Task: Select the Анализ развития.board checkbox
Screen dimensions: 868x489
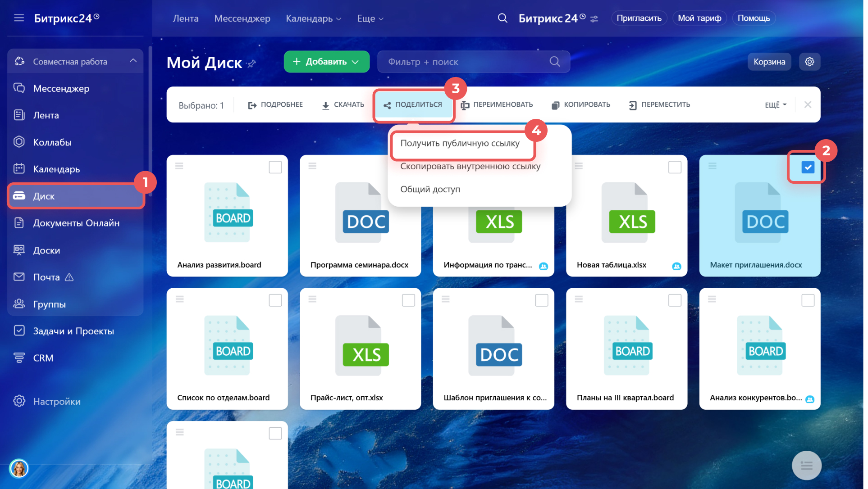Action: click(x=275, y=167)
